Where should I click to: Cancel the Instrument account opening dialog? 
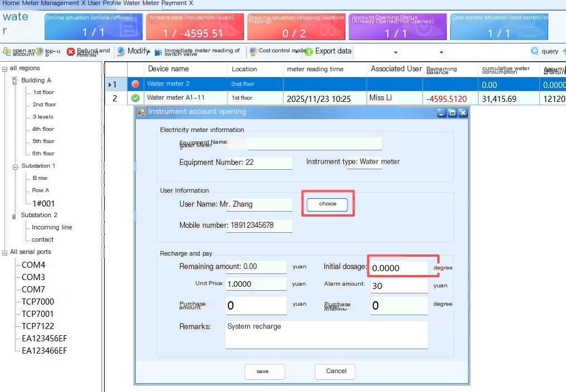pos(335,371)
